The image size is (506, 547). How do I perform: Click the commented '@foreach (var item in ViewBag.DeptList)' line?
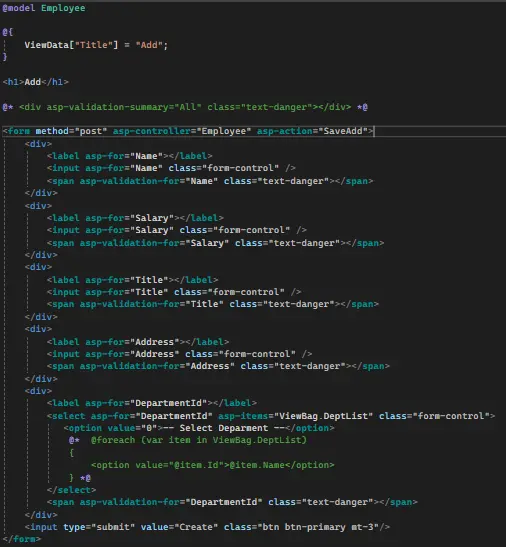click(x=188, y=440)
